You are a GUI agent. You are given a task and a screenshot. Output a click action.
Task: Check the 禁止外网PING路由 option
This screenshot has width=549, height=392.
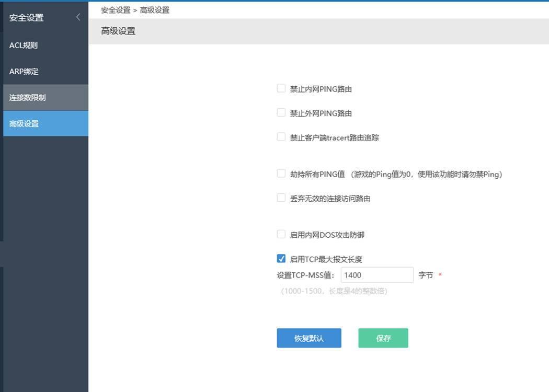[280, 112]
